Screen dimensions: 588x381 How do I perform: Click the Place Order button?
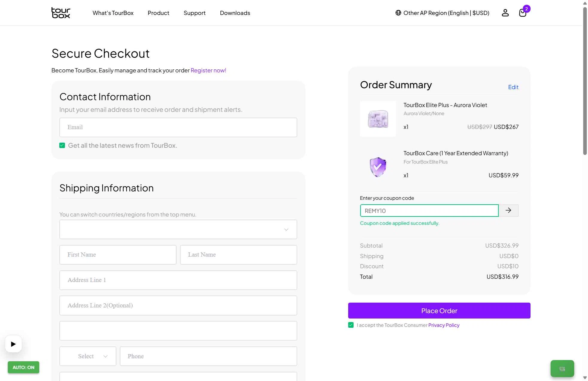[439, 311]
